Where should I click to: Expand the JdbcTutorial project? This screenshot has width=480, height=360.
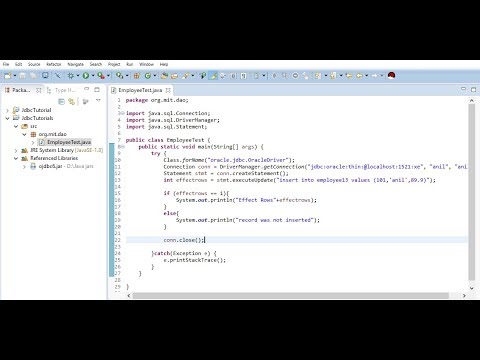[x=7, y=110]
